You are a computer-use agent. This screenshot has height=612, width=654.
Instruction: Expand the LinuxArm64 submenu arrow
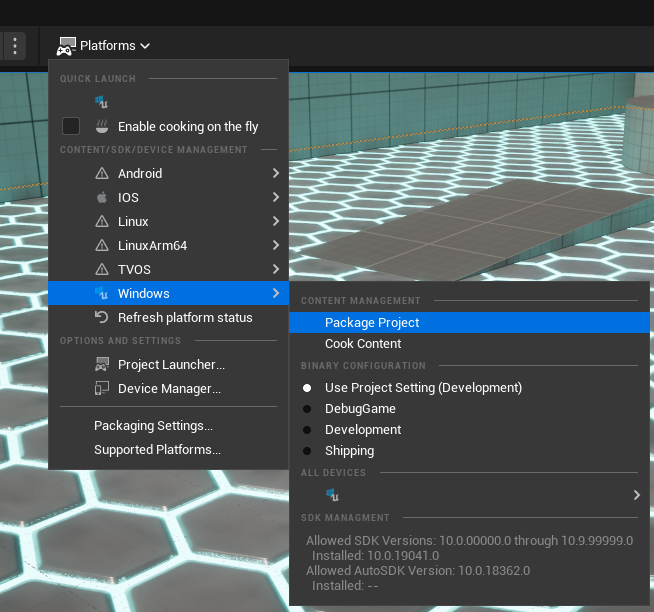[276, 245]
